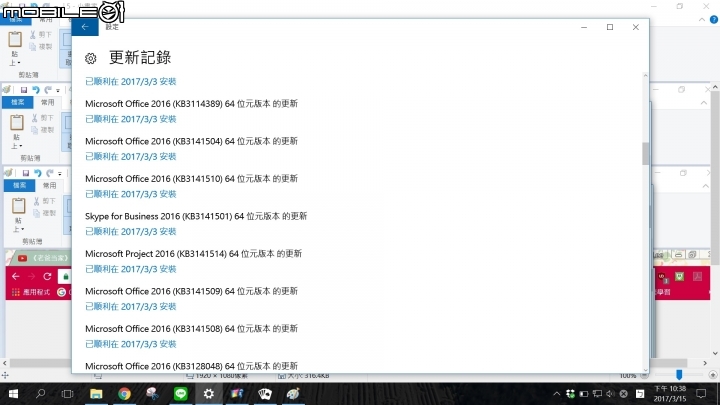Open install status link under KB3114389

(x=130, y=119)
